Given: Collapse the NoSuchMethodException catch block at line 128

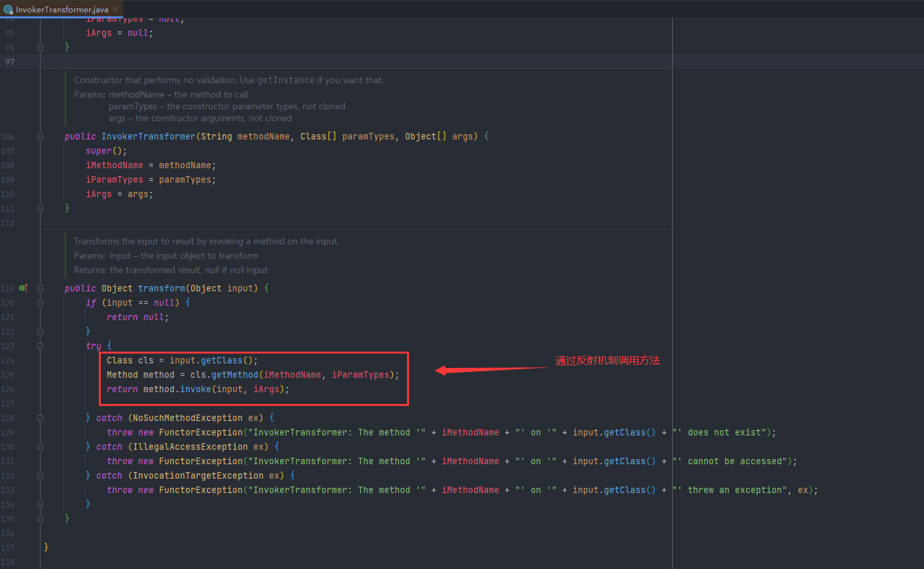Looking at the screenshot, I should [x=40, y=418].
